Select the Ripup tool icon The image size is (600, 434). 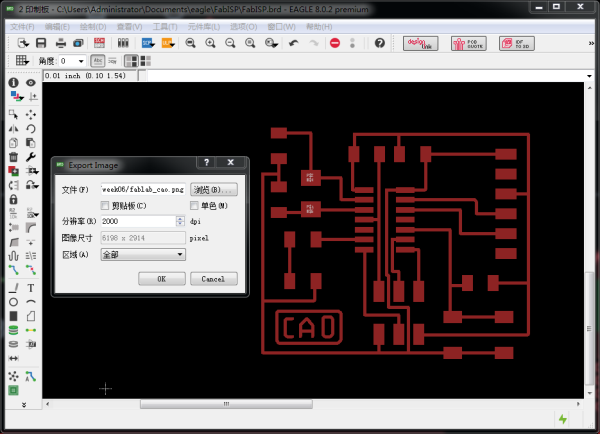point(31,269)
